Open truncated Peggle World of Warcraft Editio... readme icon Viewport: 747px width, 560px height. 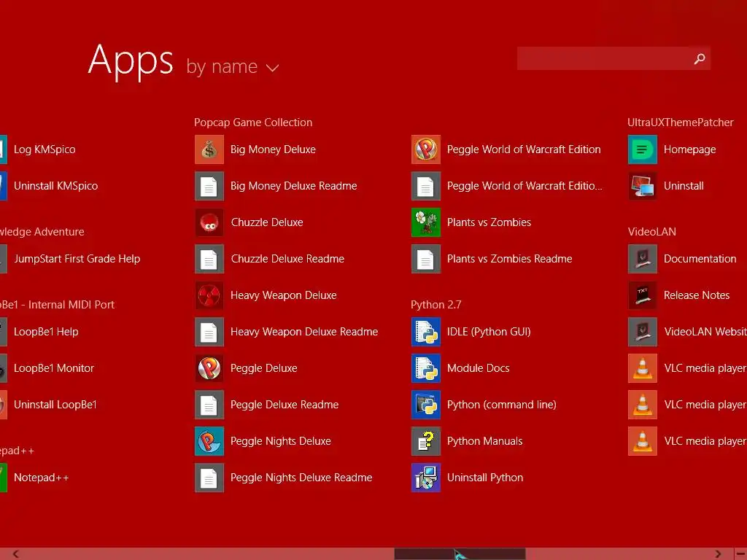(x=426, y=186)
